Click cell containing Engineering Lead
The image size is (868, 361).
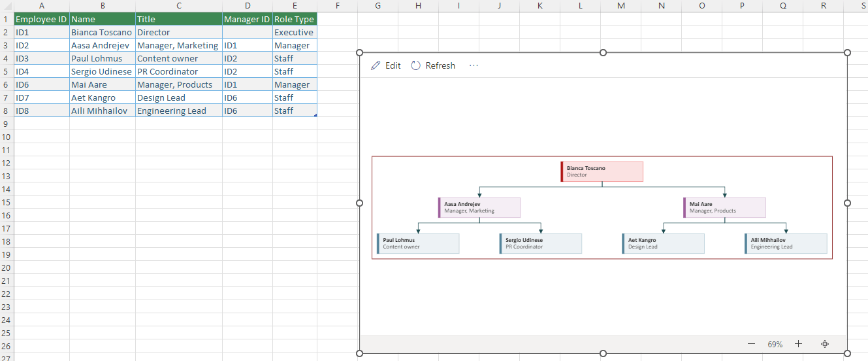179,111
